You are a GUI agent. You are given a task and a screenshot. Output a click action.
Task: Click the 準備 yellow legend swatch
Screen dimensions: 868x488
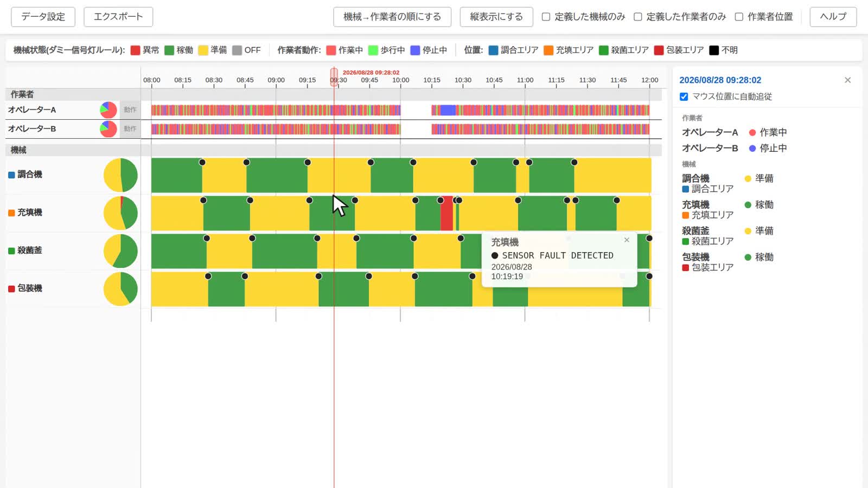[203, 50]
